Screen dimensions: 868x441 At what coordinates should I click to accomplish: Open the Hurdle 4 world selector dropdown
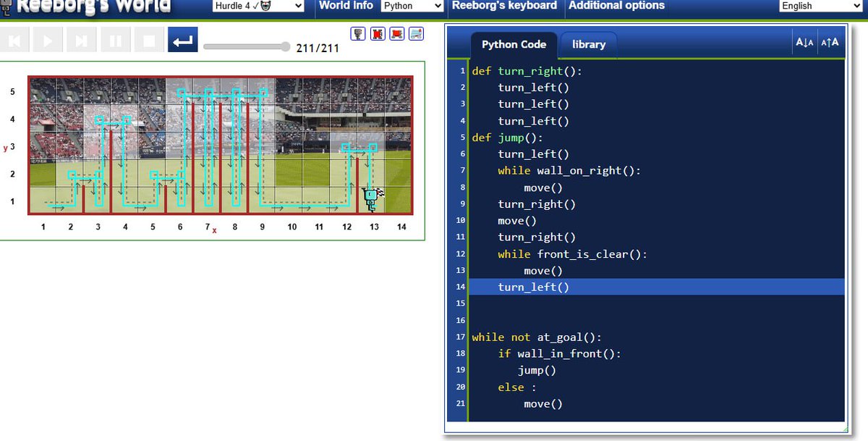[x=259, y=6]
